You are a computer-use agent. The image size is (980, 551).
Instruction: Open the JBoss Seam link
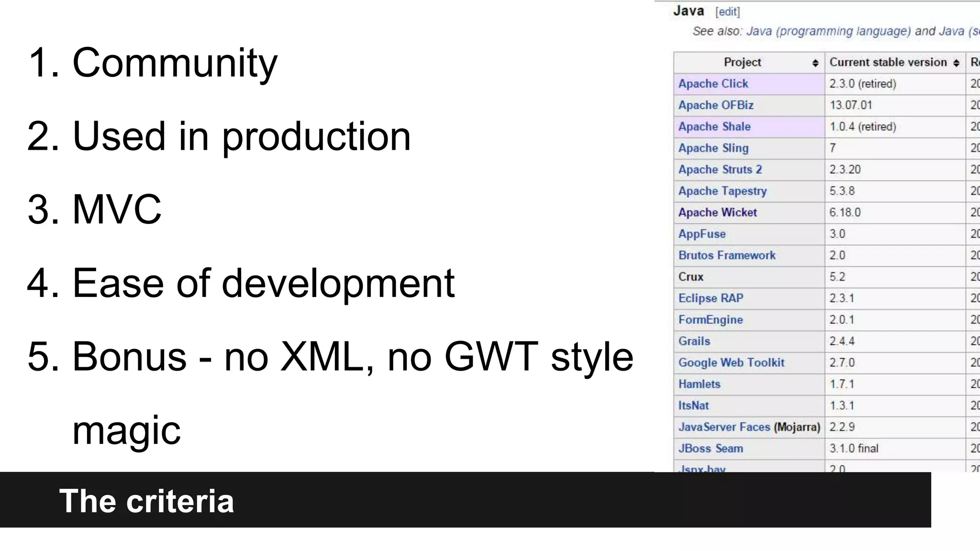click(x=711, y=449)
